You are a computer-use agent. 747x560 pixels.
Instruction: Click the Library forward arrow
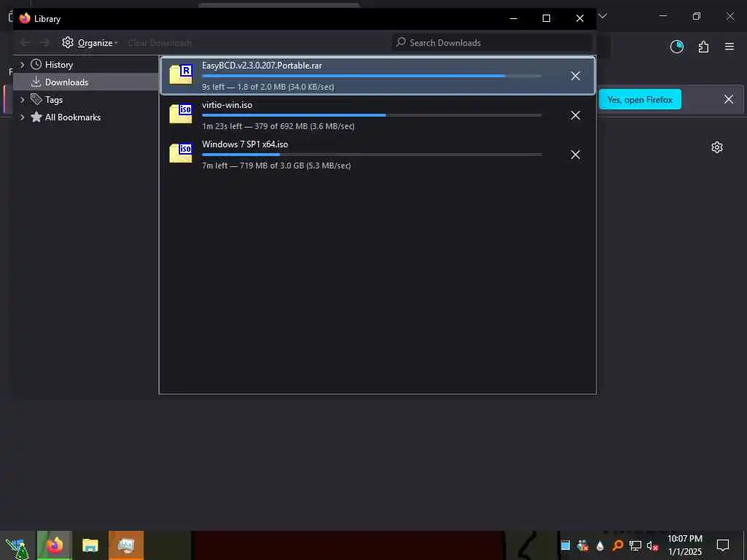pyautogui.click(x=44, y=43)
